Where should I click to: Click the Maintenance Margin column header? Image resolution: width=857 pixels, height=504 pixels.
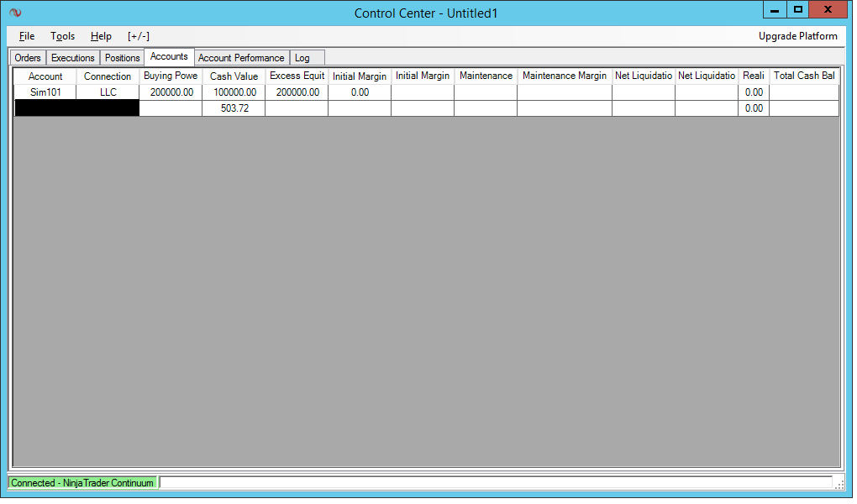point(565,76)
